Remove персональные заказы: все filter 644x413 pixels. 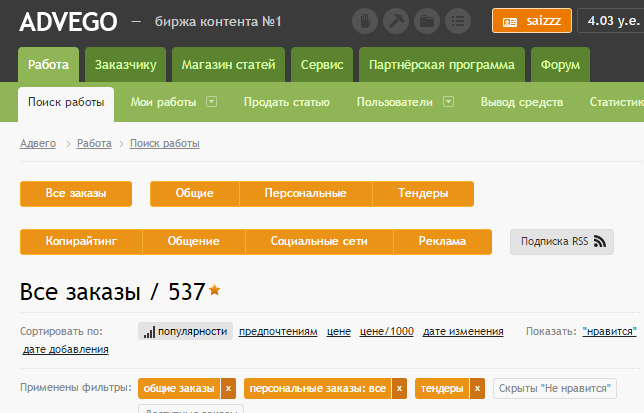click(399, 389)
